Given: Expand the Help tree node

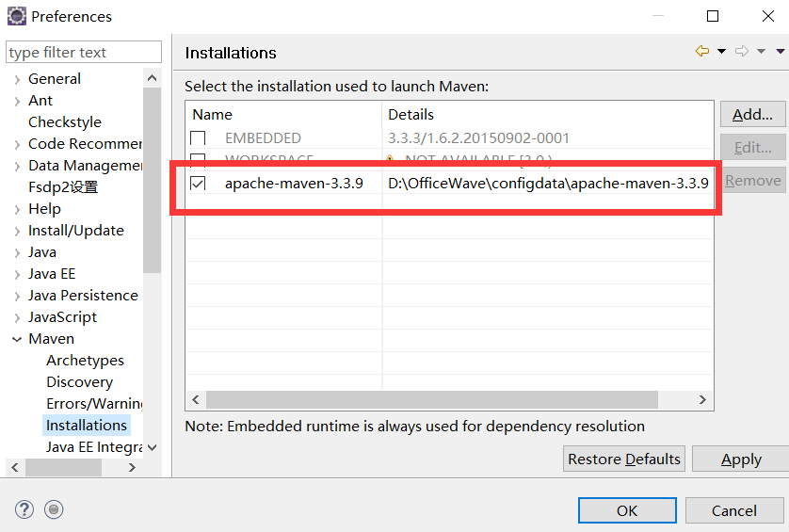Looking at the screenshot, I should pyautogui.click(x=17, y=209).
